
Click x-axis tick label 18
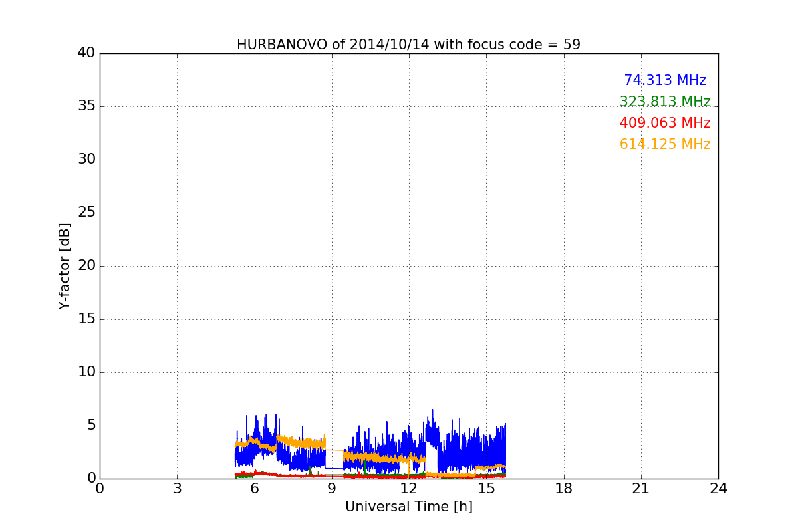[564, 489]
